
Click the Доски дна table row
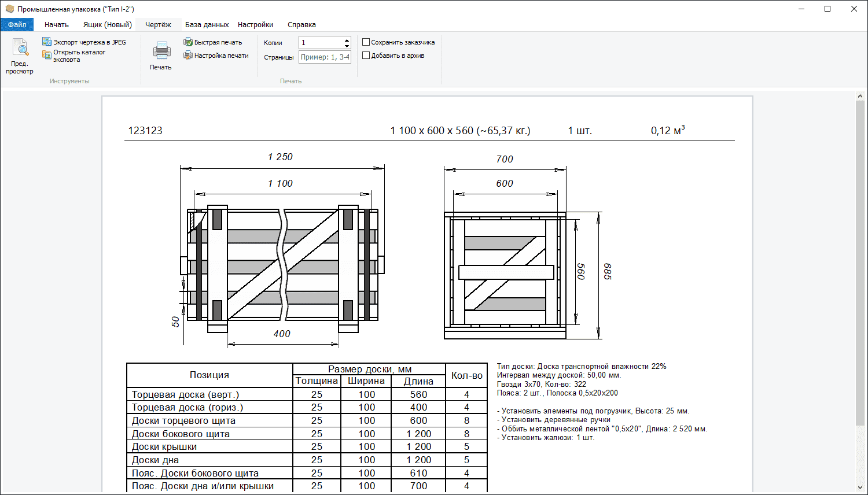307,460
